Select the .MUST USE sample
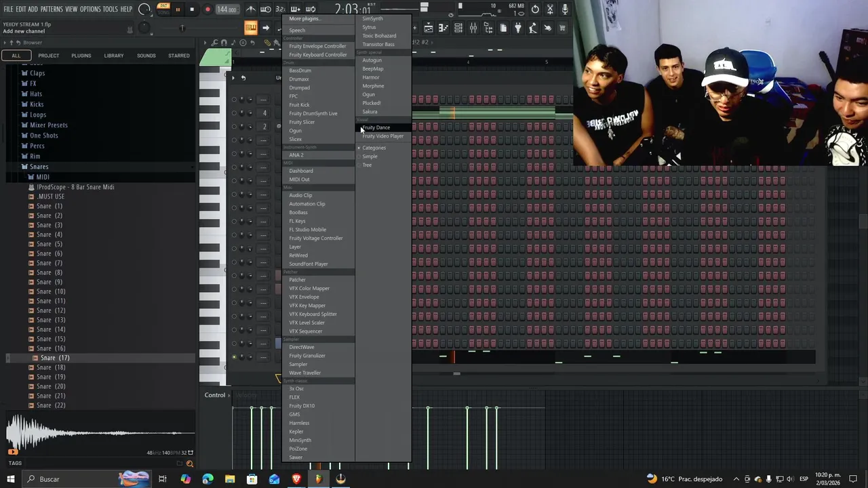 [51, 197]
